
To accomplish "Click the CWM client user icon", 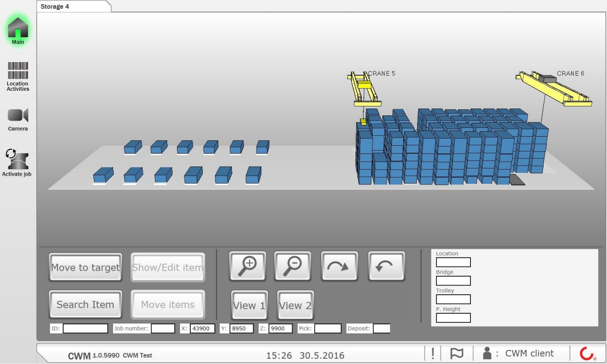I will 487,353.
